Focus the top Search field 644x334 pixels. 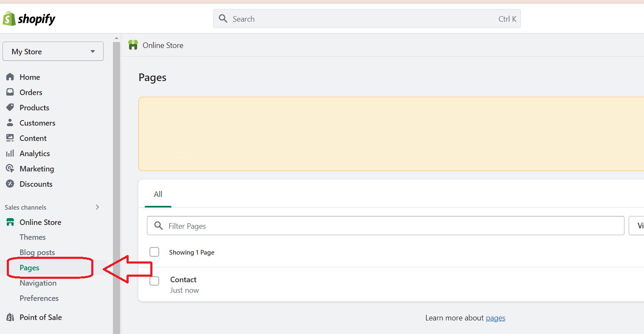(x=367, y=19)
